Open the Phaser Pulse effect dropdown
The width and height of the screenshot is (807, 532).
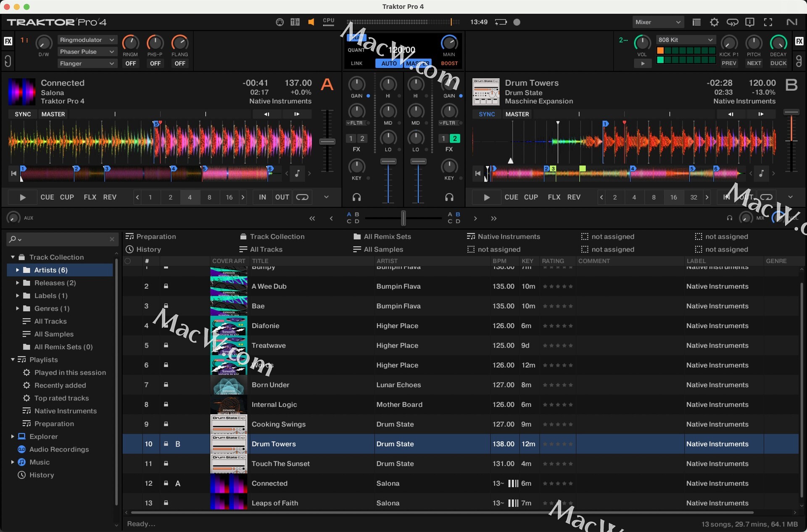87,52
